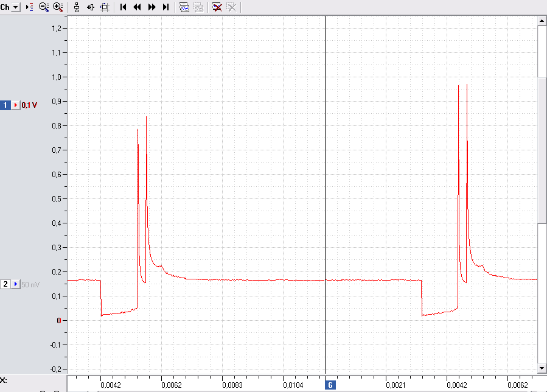Select the frame 6 timeline marker
This screenshot has height=392, width=547.
point(330,385)
